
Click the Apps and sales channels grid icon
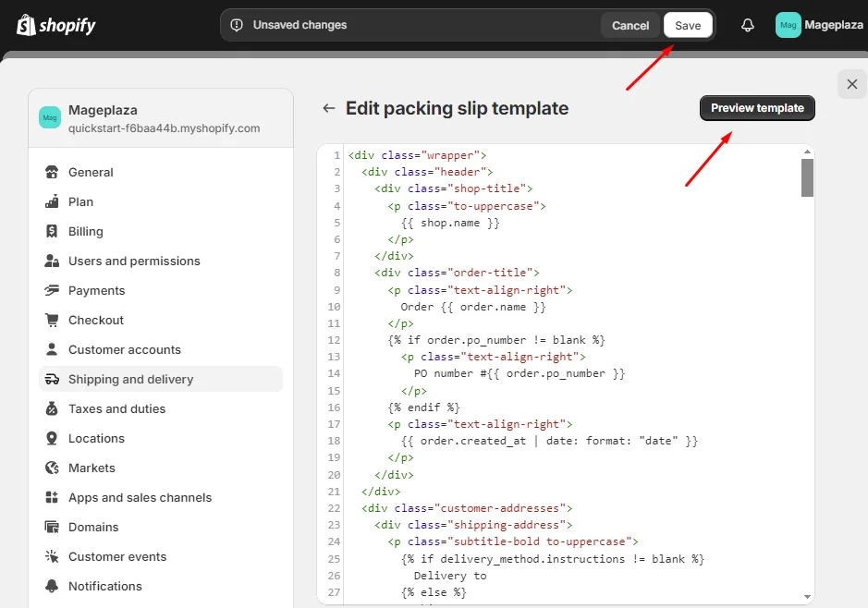[x=53, y=497]
